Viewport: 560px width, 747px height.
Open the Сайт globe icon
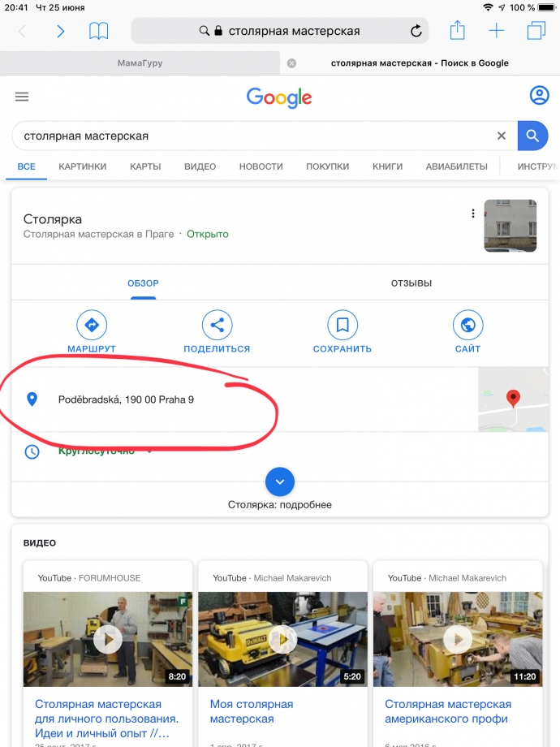point(467,325)
